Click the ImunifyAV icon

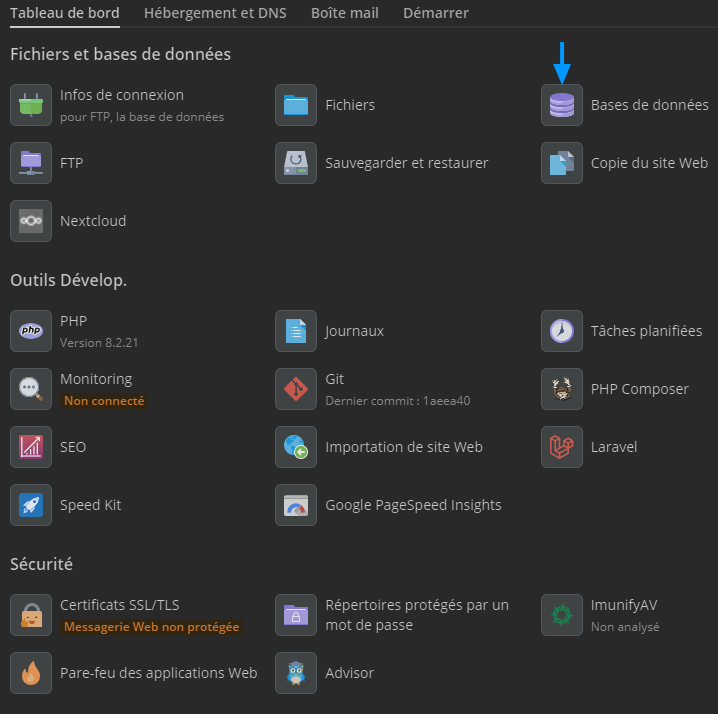[x=562, y=615]
